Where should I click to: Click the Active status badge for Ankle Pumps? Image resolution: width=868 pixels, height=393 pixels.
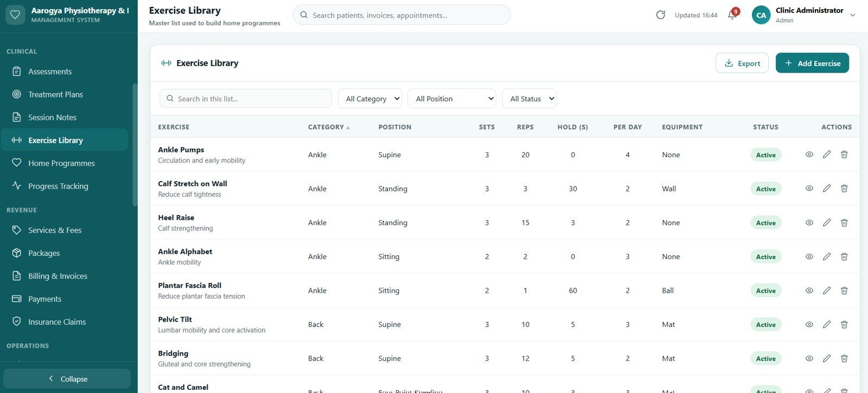[765, 155]
